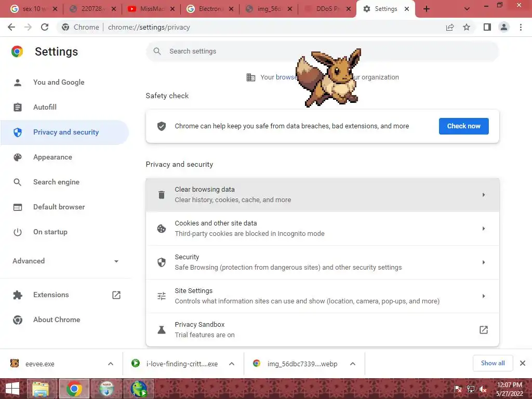Open Default browser settings section
Viewport: 532px width, 399px height.
click(x=64, y=207)
